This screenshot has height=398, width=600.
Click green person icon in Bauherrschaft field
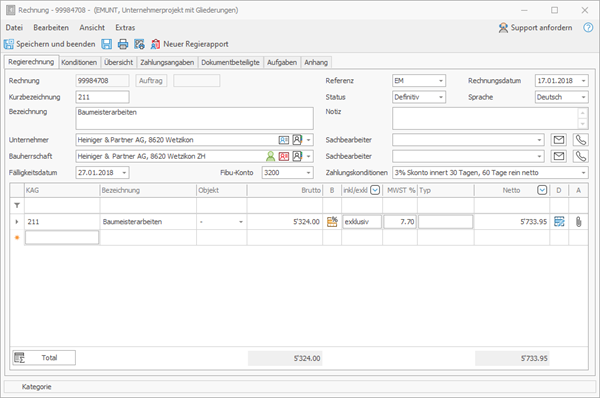point(271,156)
